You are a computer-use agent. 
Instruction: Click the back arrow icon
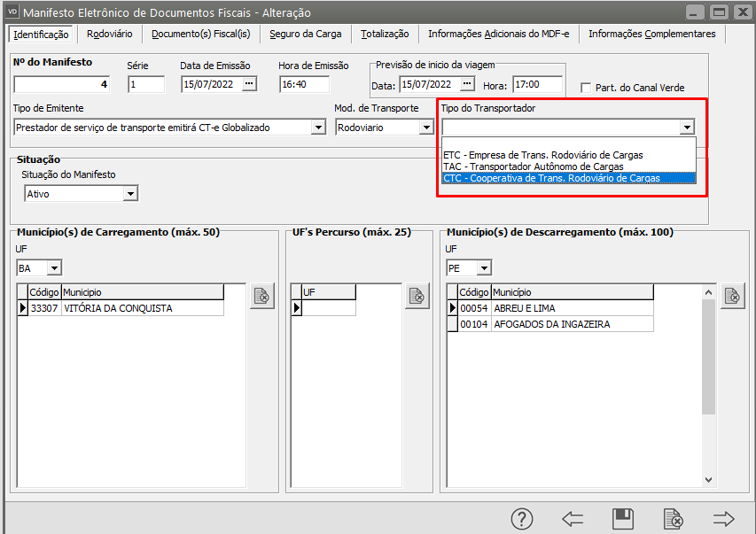point(573,519)
